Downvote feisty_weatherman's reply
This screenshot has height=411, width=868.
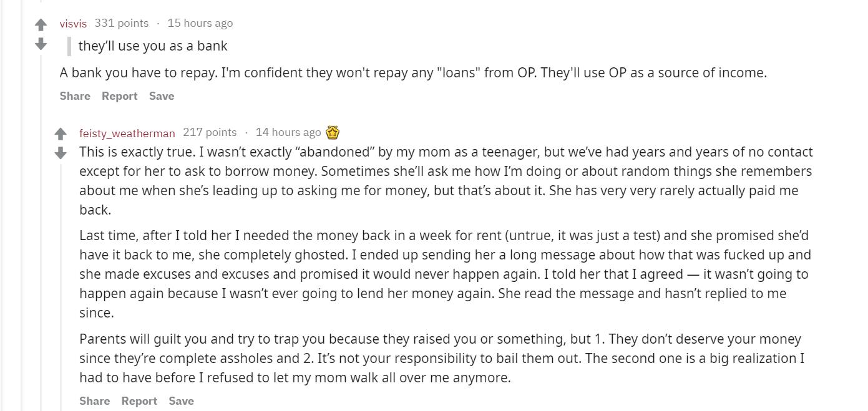pos(61,153)
